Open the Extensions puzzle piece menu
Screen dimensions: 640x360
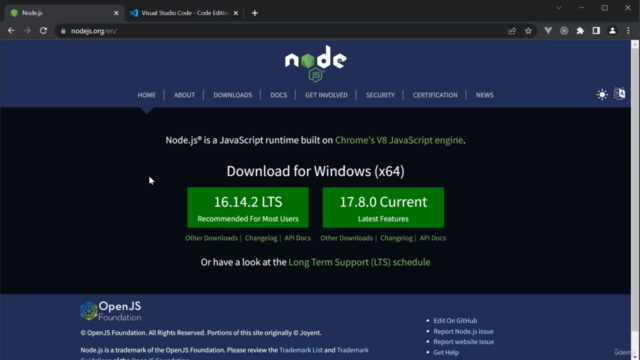580,31
